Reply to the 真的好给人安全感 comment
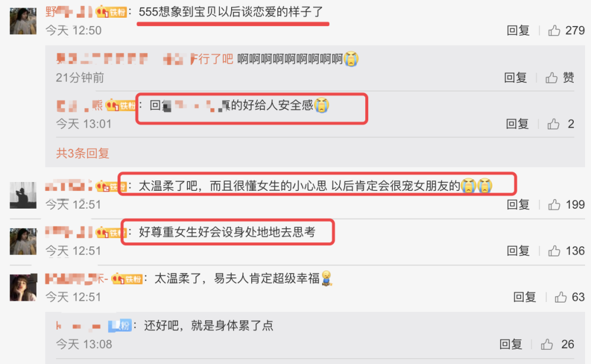Screen dimensions: 591x364 517,123
